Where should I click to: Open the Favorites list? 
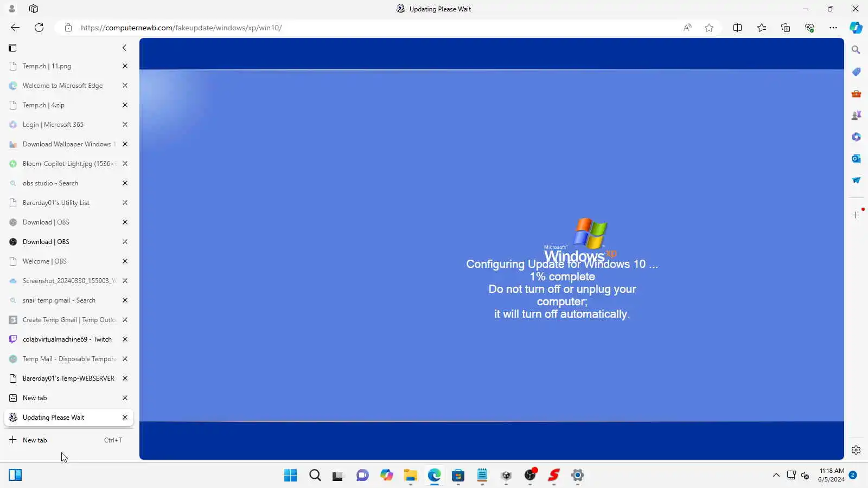pyautogui.click(x=762, y=28)
